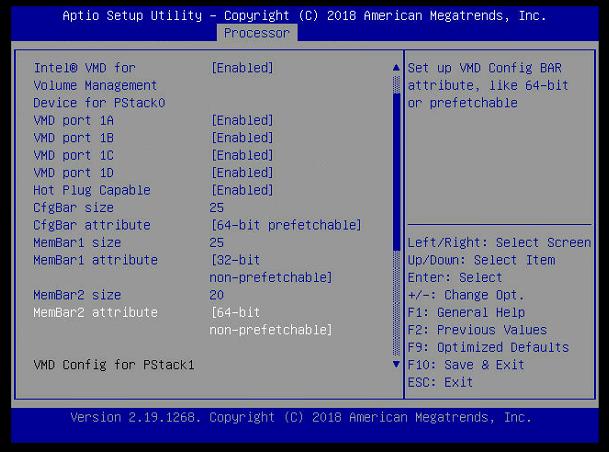Open MemBar1 attribute 32-bit non-prefetchable options
The width and height of the screenshot is (609, 452).
click(271, 269)
